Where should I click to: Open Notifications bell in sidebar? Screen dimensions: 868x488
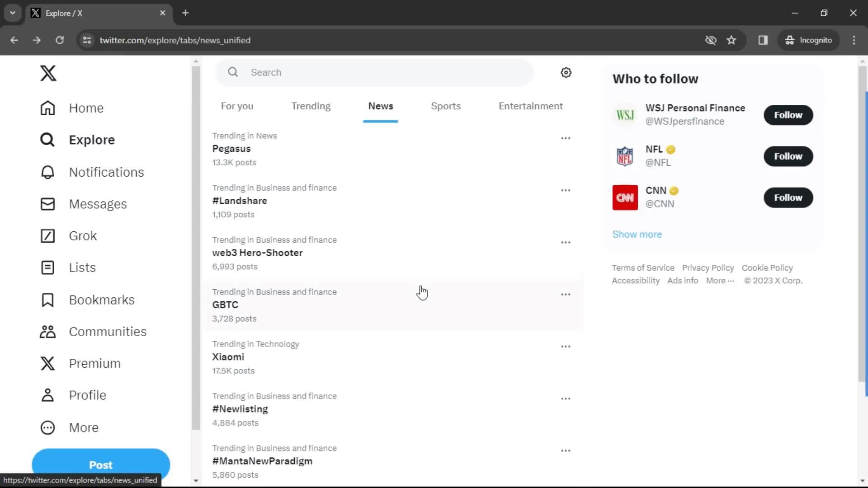[x=92, y=172]
